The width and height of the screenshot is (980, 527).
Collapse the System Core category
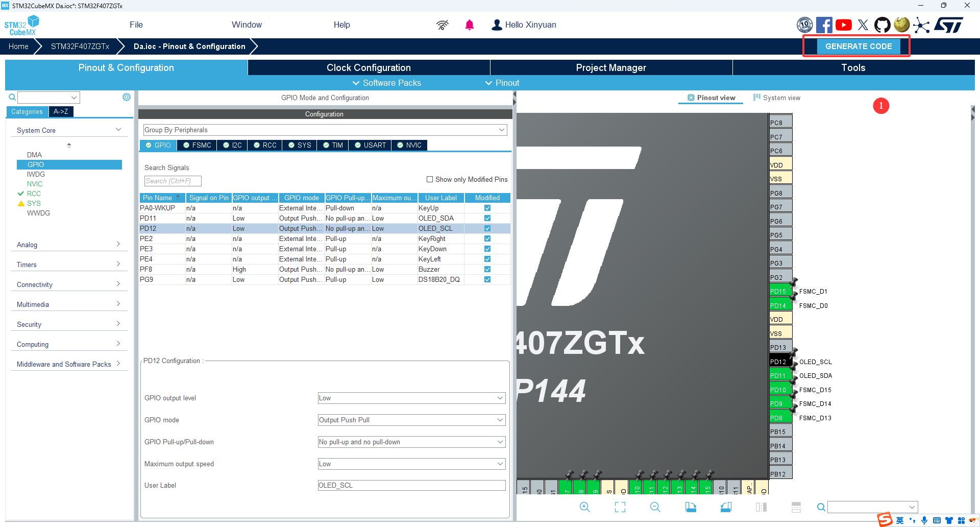tap(69, 130)
